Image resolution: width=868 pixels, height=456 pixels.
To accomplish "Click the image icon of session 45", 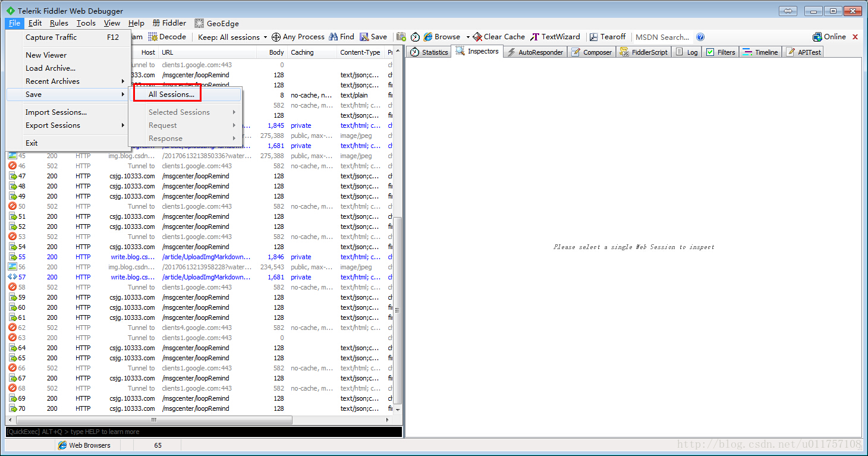I will [12, 156].
